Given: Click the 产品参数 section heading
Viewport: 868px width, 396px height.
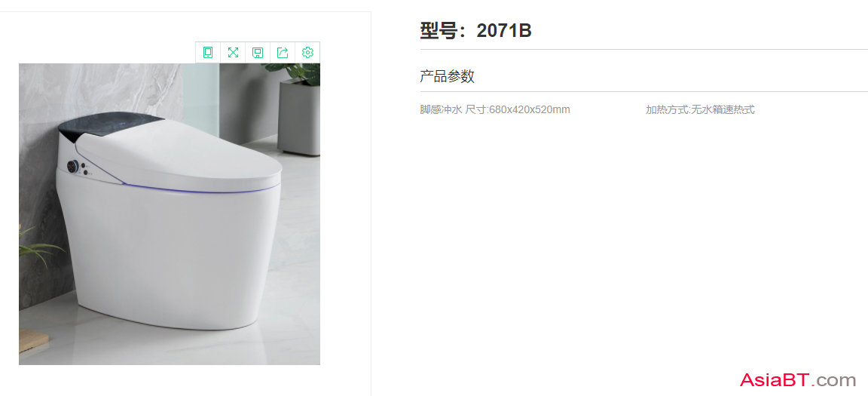Looking at the screenshot, I should coord(448,76).
